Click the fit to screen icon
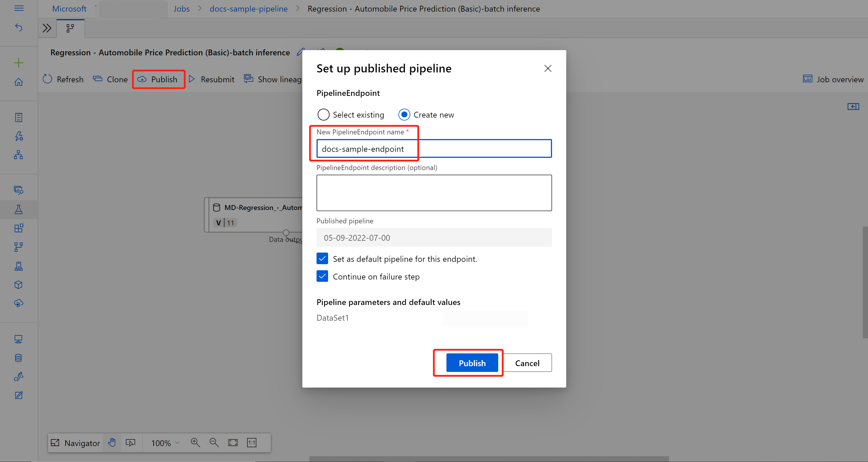The image size is (868, 462). click(233, 442)
